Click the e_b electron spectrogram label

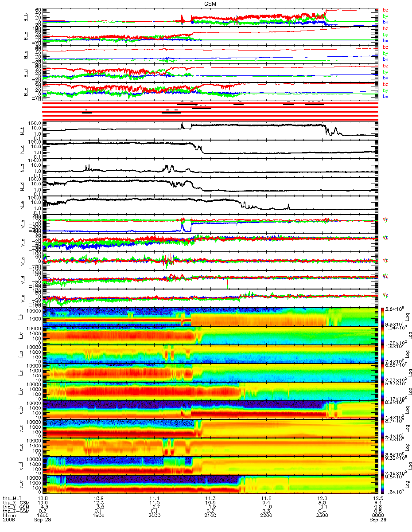click(19, 411)
